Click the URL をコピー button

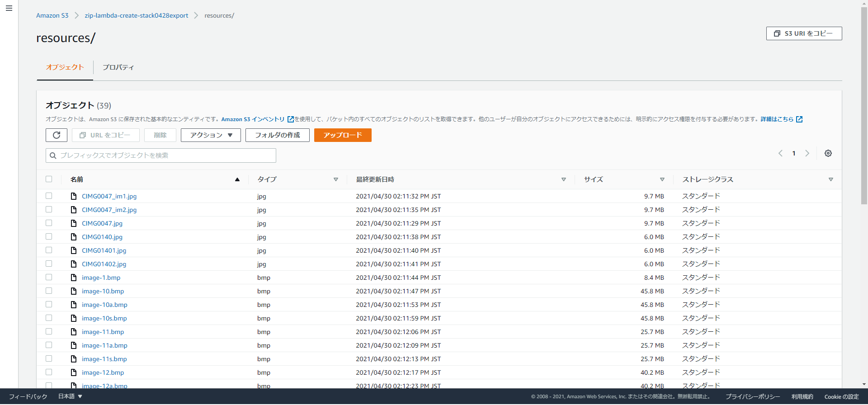pyautogui.click(x=106, y=135)
